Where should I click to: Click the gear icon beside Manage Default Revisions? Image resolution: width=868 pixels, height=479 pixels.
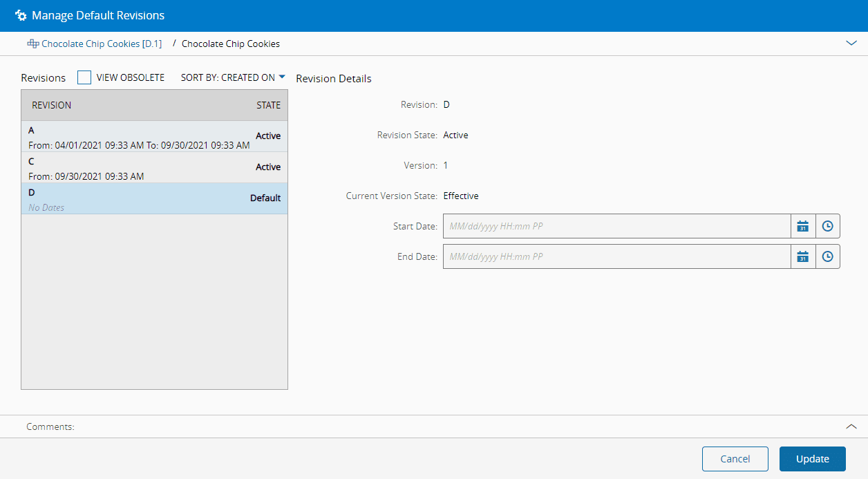21,15
